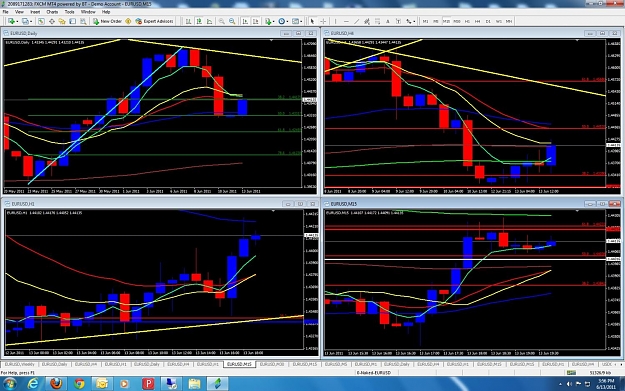Set timeframe to H4
This screenshot has width=625, height=391.
pyautogui.click(x=478, y=21)
